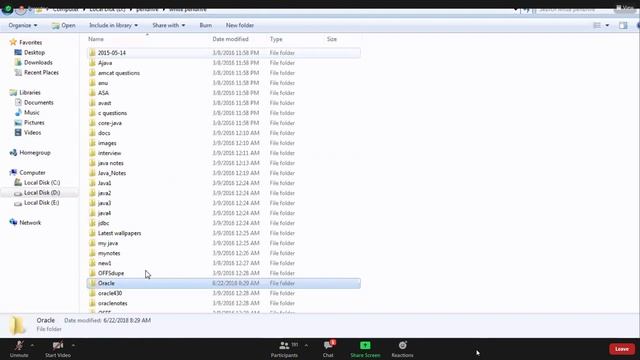
Task: Select the core-java folder icon
Action: [x=92, y=123]
